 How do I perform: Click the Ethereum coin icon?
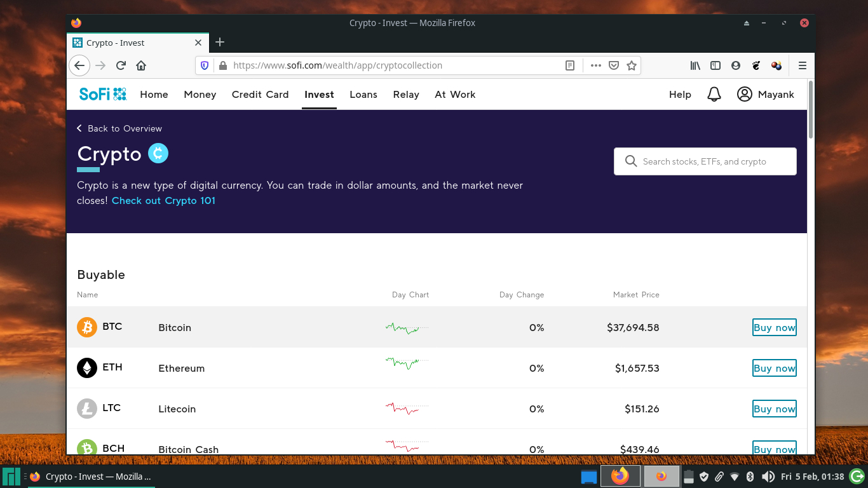click(87, 368)
